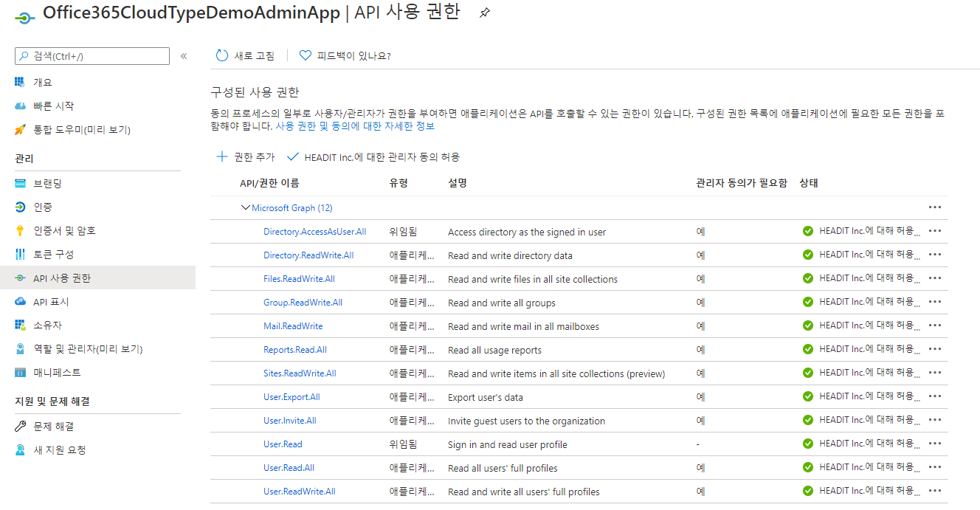Open Mail.ReadWrite permission
This screenshot has height=510, width=980.
pos(293,326)
